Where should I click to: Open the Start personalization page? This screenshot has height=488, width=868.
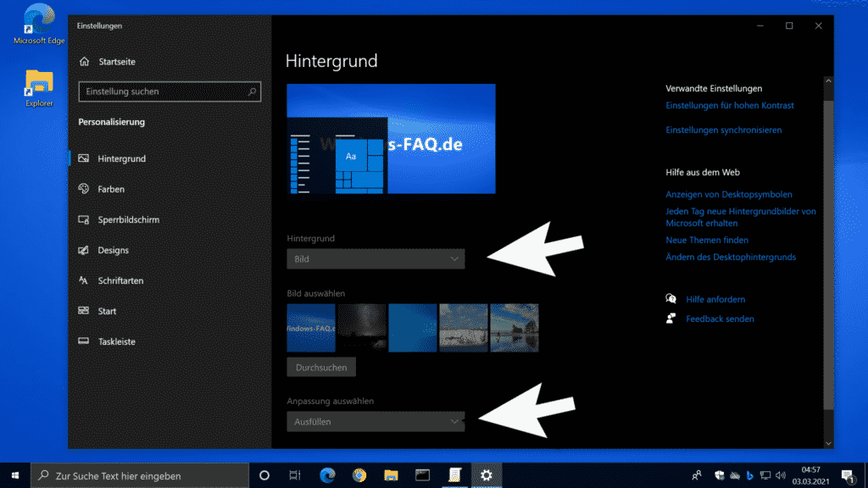tap(107, 311)
